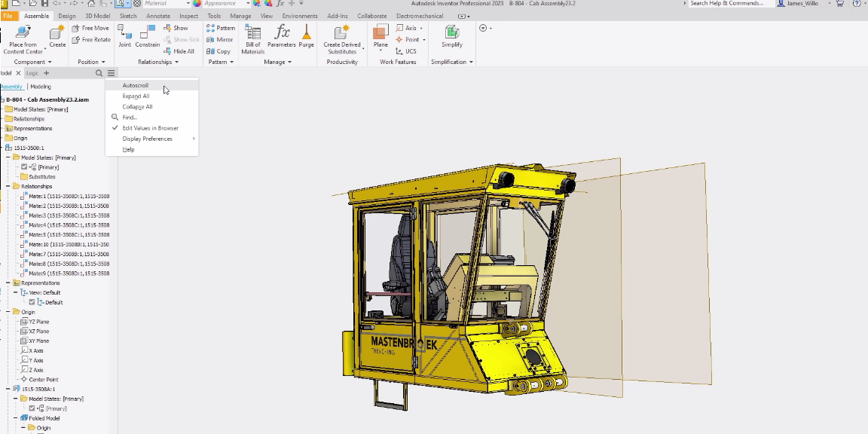Click the Pattern component tool
Image resolution: width=868 pixels, height=434 pixels.
point(221,28)
